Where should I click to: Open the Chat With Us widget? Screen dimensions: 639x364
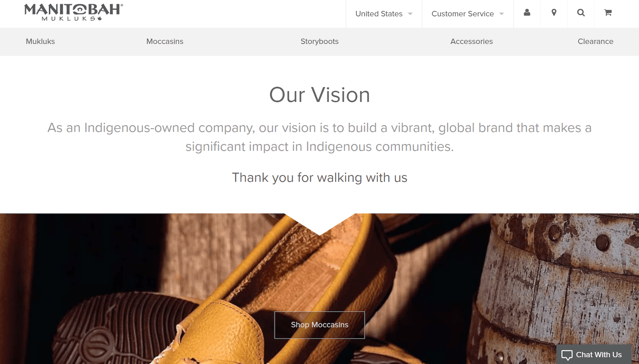(x=594, y=355)
